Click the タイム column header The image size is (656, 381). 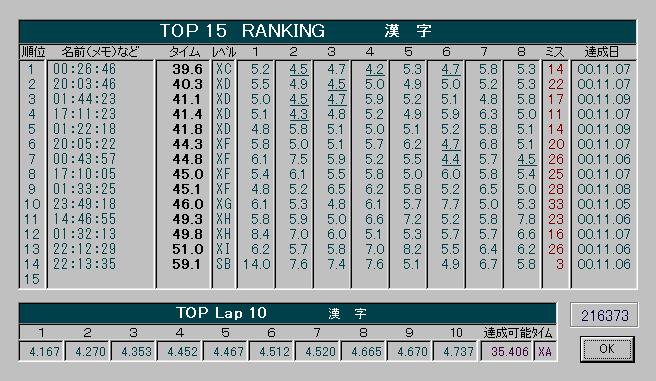coord(184,52)
